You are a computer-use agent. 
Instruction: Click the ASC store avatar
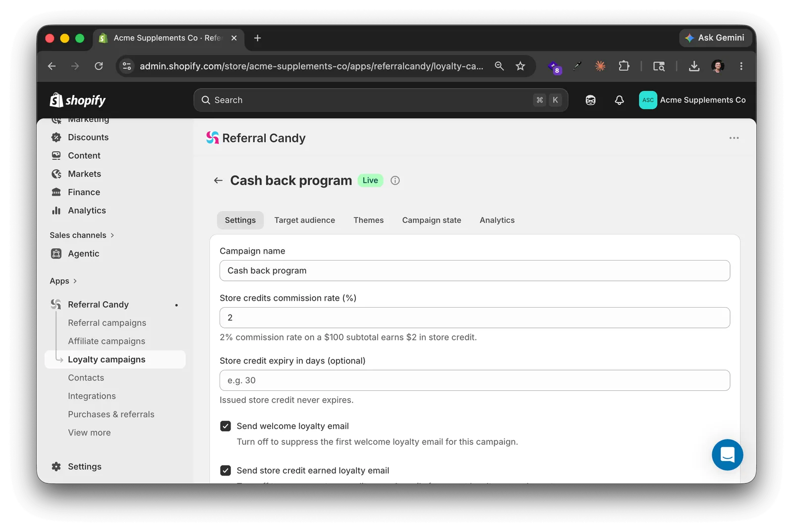pyautogui.click(x=648, y=100)
